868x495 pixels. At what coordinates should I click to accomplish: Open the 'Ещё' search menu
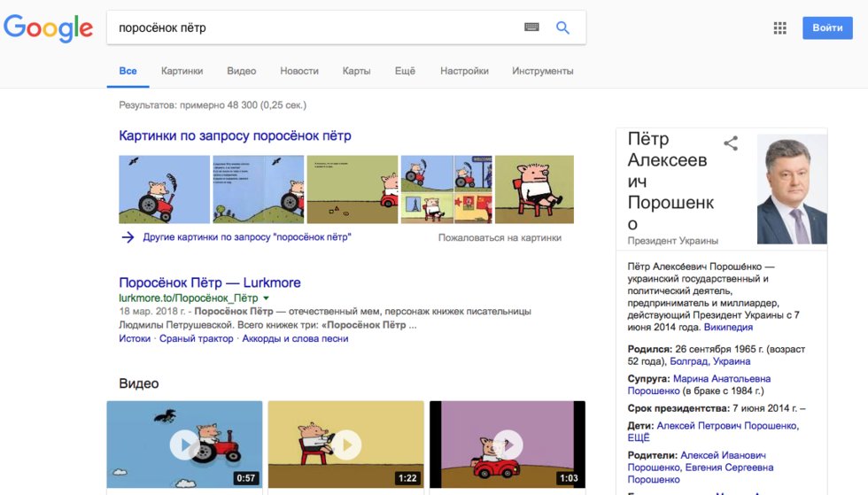405,71
